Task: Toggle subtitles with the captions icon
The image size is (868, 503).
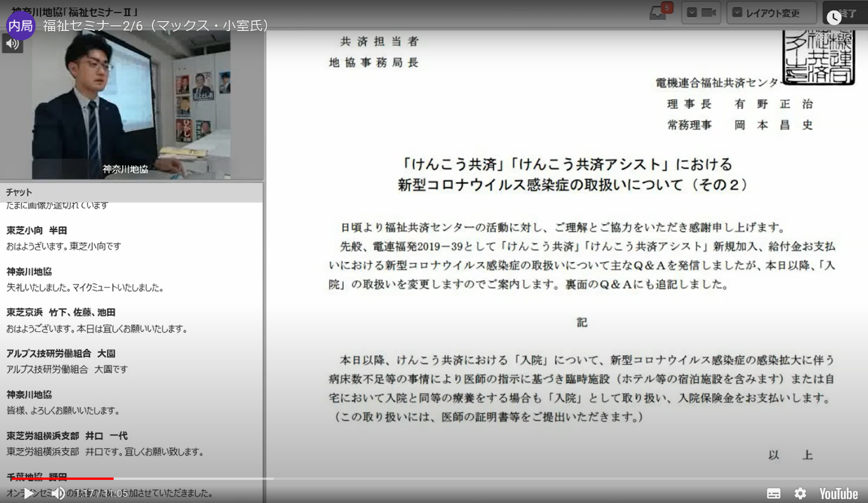Action: pyautogui.click(x=773, y=493)
